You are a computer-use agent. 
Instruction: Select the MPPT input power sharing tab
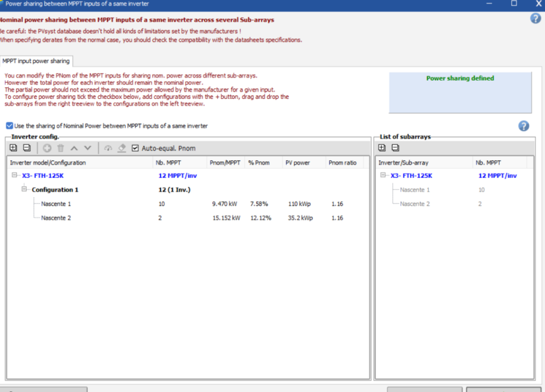pyautogui.click(x=36, y=61)
